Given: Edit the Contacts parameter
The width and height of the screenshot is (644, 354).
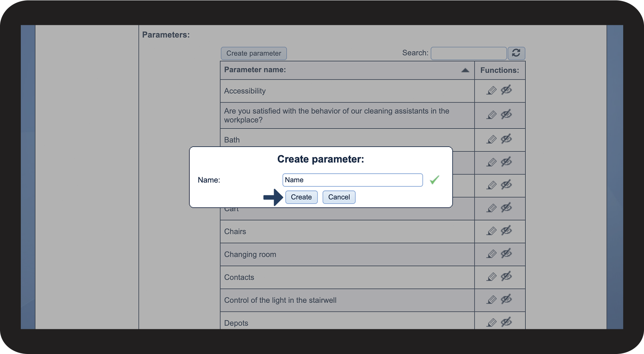Looking at the screenshot, I should click(492, 277).
